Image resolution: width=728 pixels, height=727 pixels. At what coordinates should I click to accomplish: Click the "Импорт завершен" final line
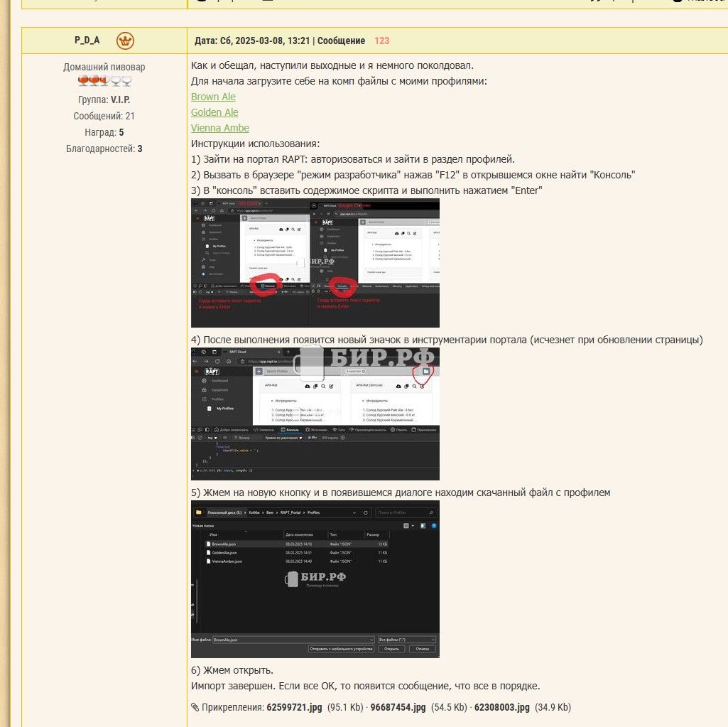[x=365, y=686]
